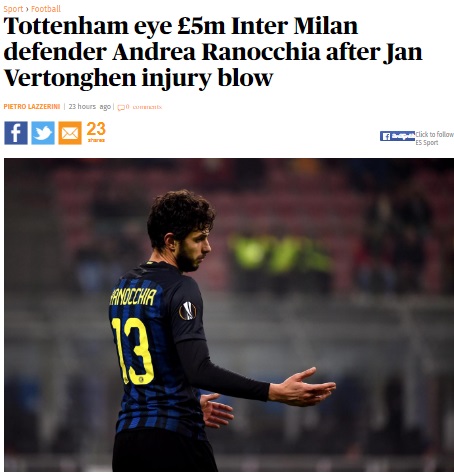The height and width of the screenshot is (473, 454).
Task: Click the player's outstretched hand in photo
Action: [302, 387]
